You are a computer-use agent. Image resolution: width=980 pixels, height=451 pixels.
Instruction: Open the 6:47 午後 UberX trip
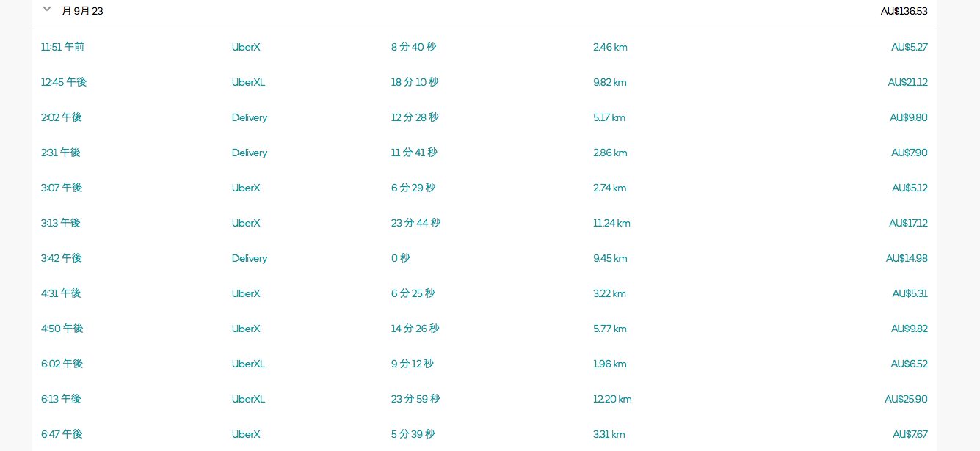(484, 434)
